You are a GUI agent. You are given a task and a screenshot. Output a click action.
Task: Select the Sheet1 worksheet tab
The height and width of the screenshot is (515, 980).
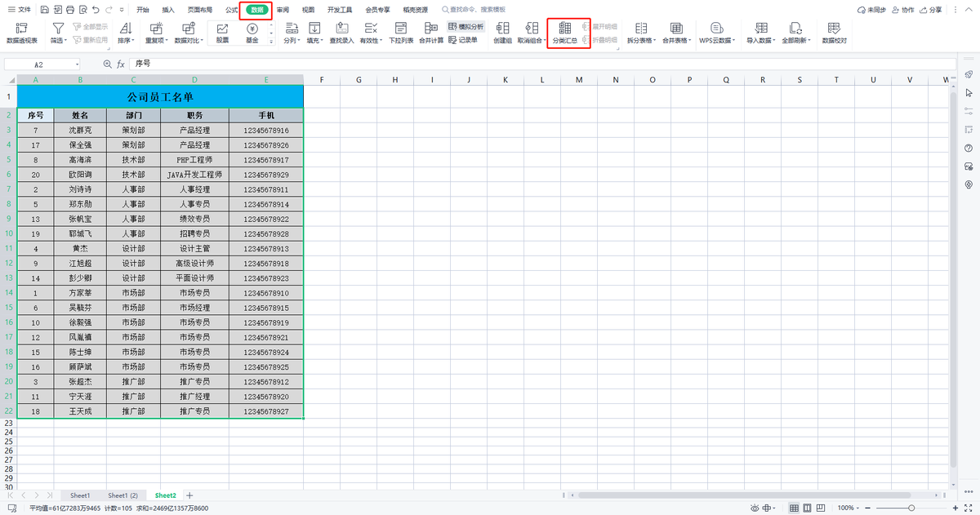(80, 495)
